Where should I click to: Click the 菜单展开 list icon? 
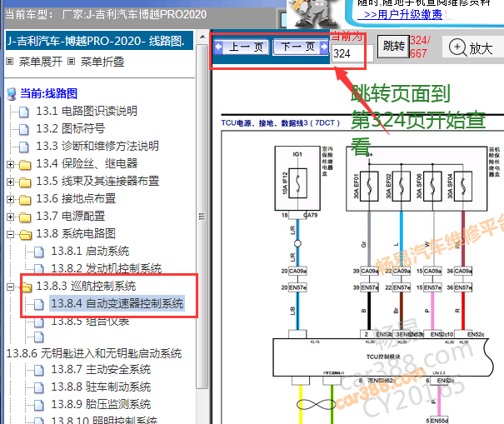point(10,62)
